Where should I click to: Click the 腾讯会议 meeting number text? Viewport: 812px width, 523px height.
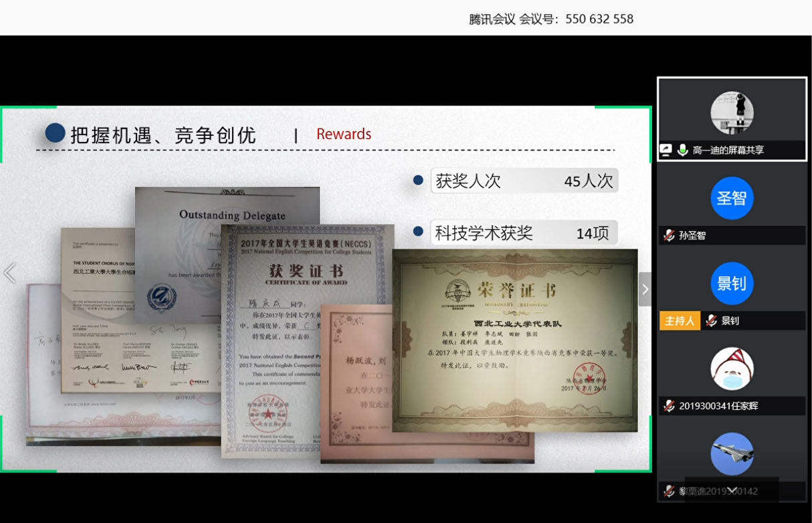(x=551, y=19)
